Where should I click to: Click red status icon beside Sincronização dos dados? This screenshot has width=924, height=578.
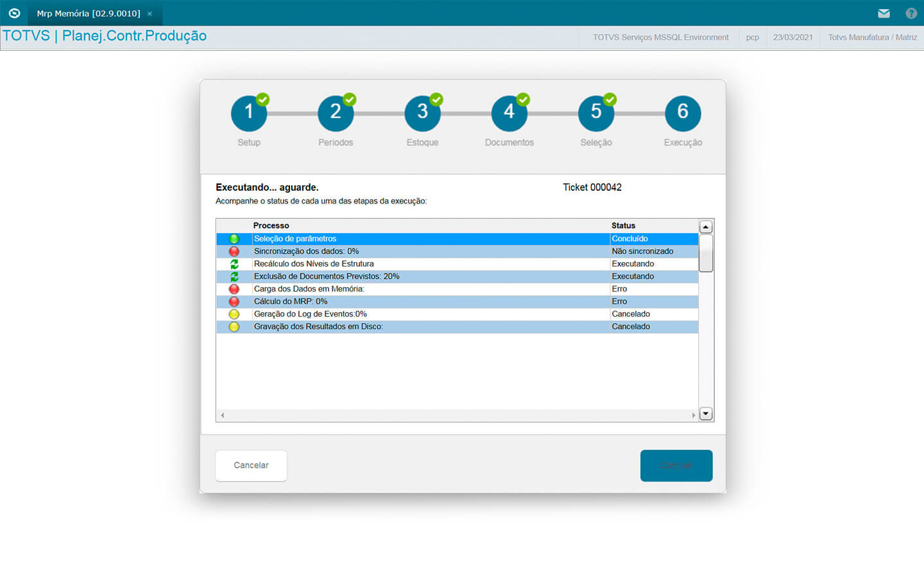point(234,251)
